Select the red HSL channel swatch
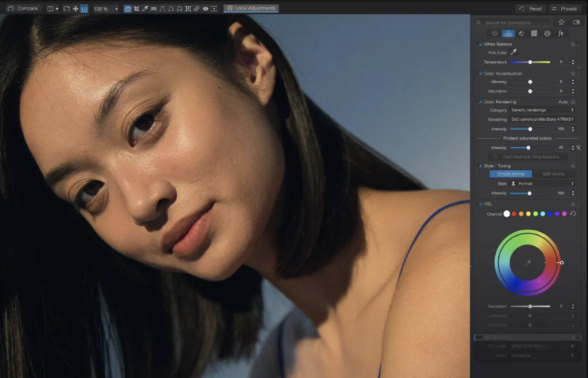Viewport: 588px width, 378px height. click(514, 214)
